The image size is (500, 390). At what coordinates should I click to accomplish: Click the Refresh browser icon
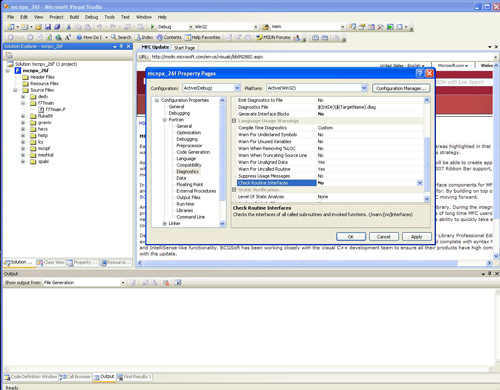tap(49, 37)
